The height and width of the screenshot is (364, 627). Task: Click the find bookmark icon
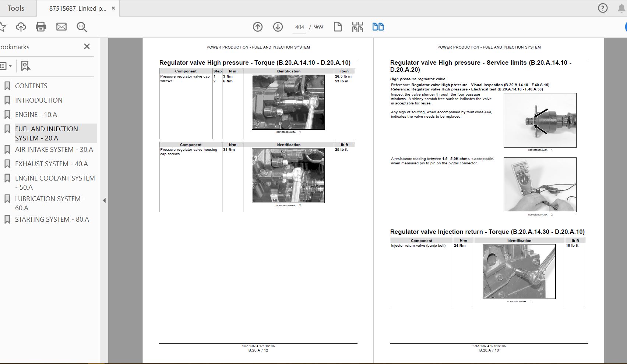tap(25, 66)
